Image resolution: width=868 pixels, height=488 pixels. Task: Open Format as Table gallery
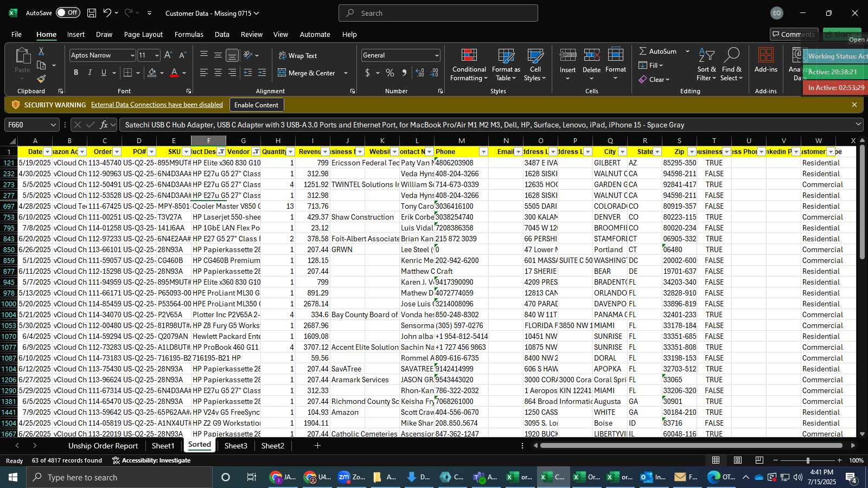[x=506, y=65]
